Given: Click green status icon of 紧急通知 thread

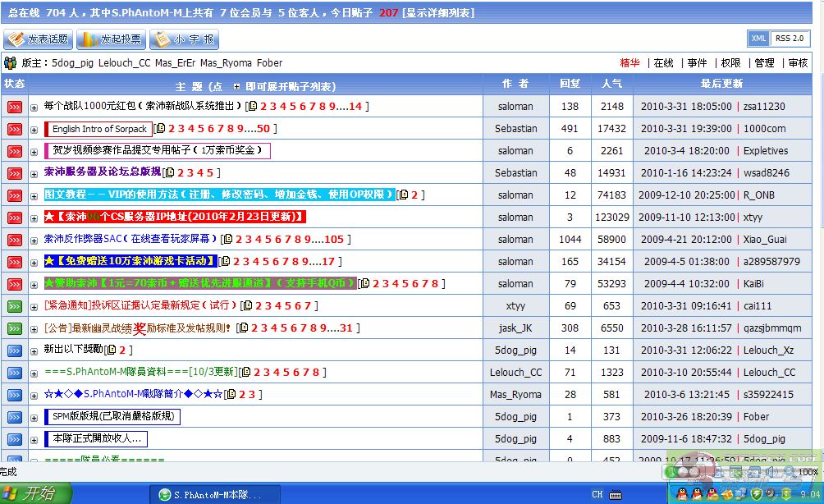Looking at the screenshot, I should point(14,306).
